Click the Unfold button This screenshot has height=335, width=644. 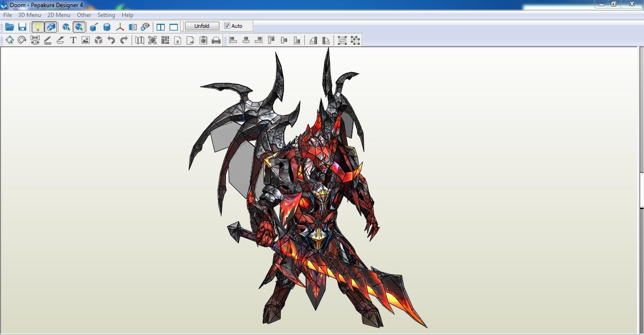point(202,26)
